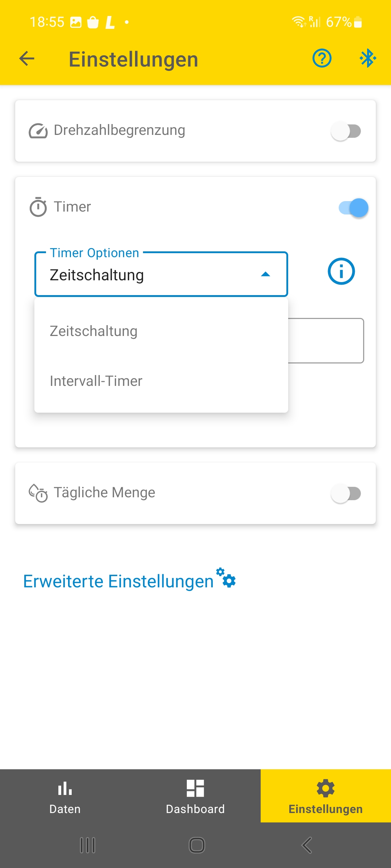Tap the gears icon beside Erweiterte Einstellungen
The image size is (391, 868).
tap(227, 578)
